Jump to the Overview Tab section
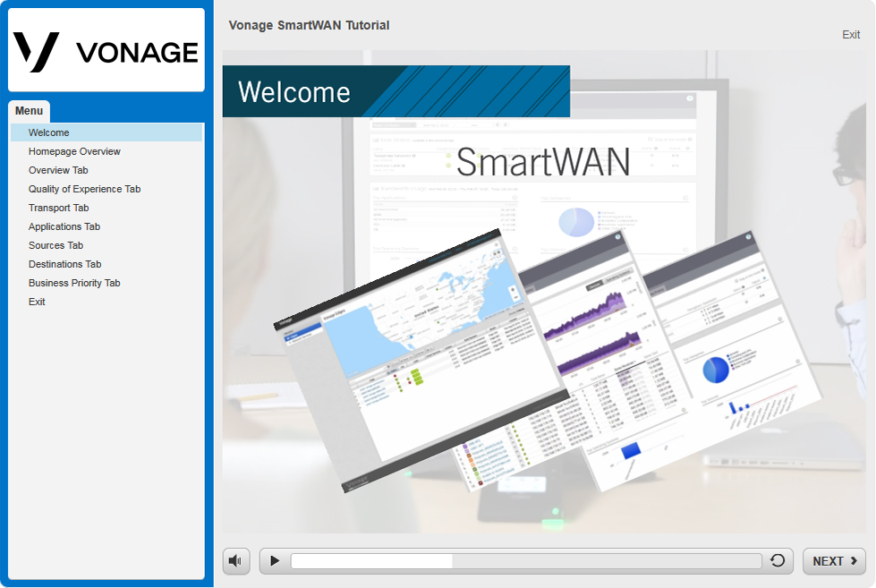 click(106, 170)
